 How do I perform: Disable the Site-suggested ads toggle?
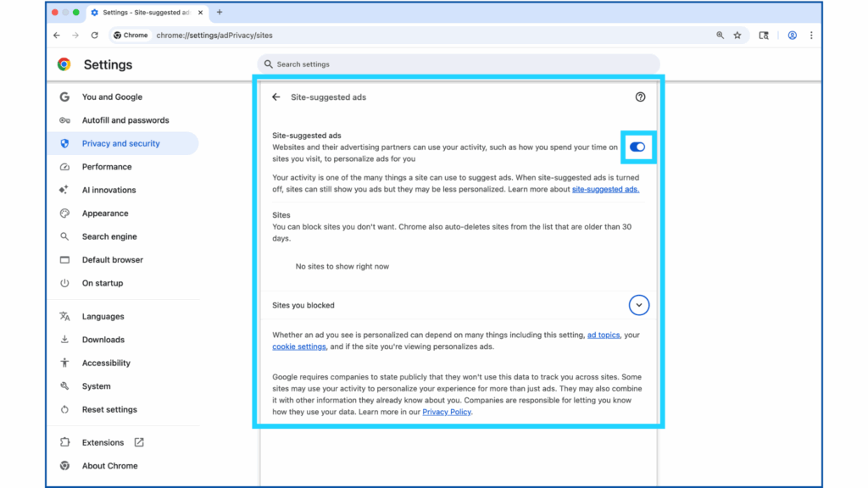637,147
